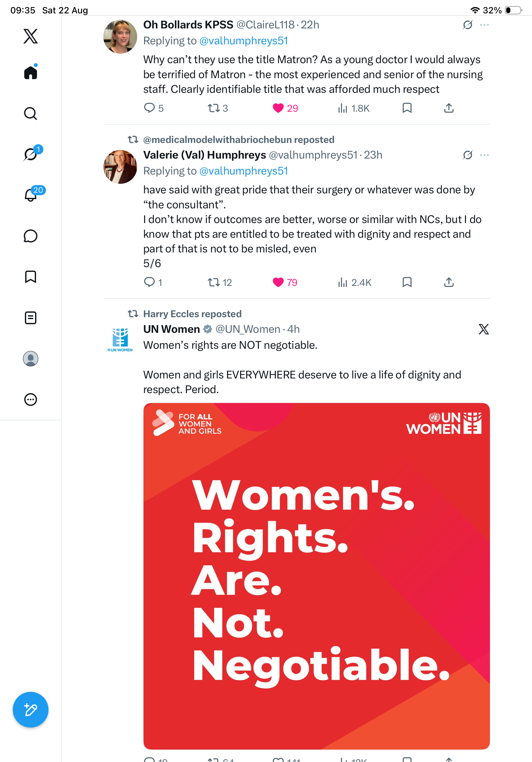
Task: Open the Lists icon in sidebar
Action: pos(31,317)
